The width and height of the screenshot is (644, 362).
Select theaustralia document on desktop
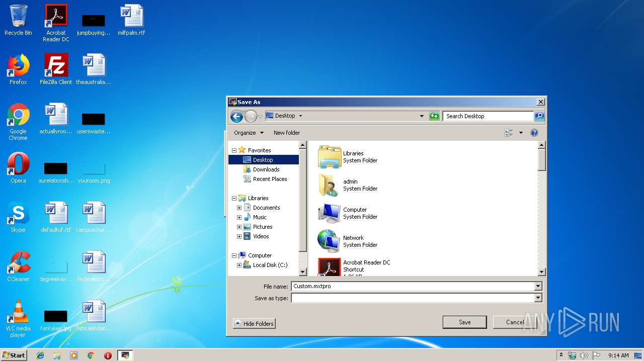pyautogui.click(x=94, y=70)
